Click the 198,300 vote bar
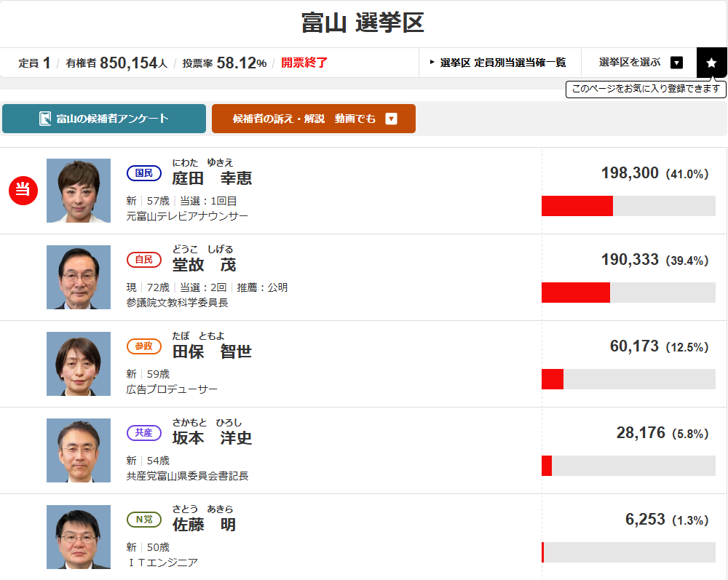Screen dimensions: 728x580 click(x=628, y=206)
